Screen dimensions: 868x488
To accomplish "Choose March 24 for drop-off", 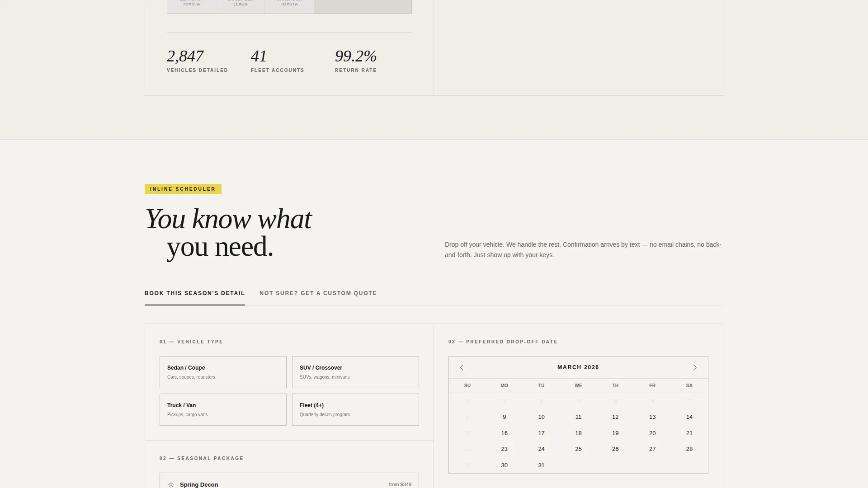I will [541, 449].
